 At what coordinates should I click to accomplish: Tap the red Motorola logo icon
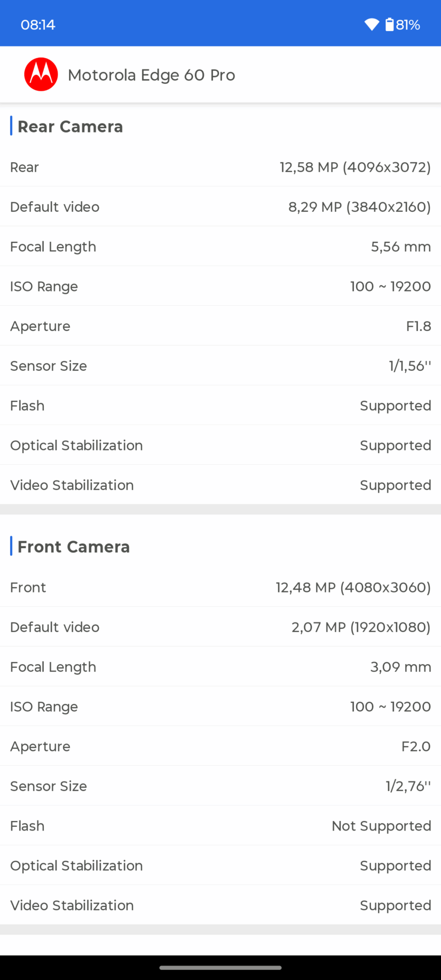click(41, 74)
